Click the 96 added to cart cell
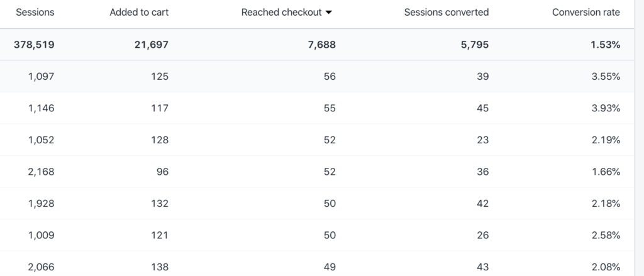 coord(163,172)
